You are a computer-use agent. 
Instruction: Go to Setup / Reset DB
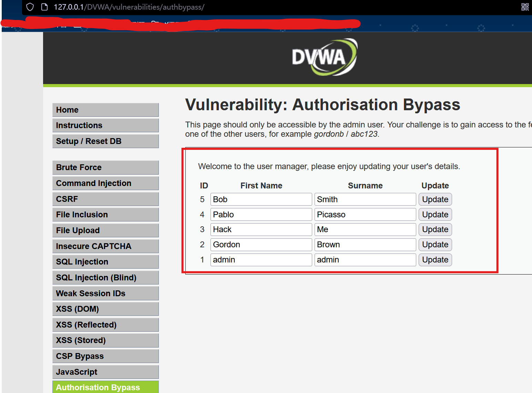point(105,141)
